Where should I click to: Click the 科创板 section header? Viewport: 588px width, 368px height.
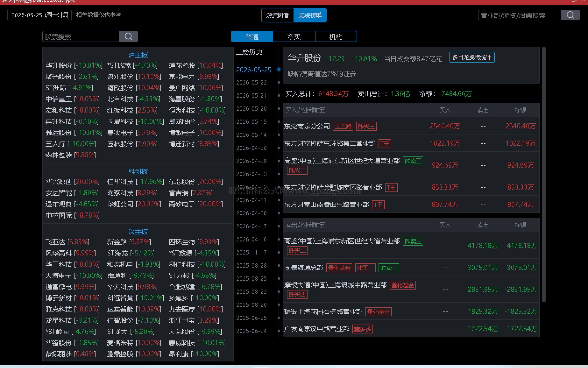[138, 172]
